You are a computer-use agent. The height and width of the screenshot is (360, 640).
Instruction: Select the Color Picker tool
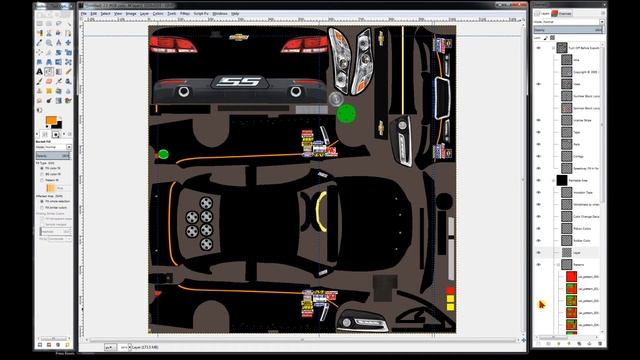[x=39, y=42]
